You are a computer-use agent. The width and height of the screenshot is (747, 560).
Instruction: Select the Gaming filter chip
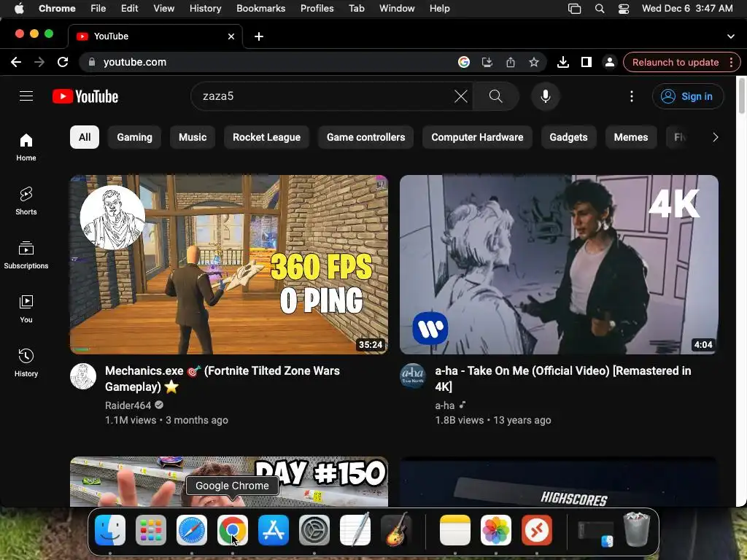tap(134, 137)
